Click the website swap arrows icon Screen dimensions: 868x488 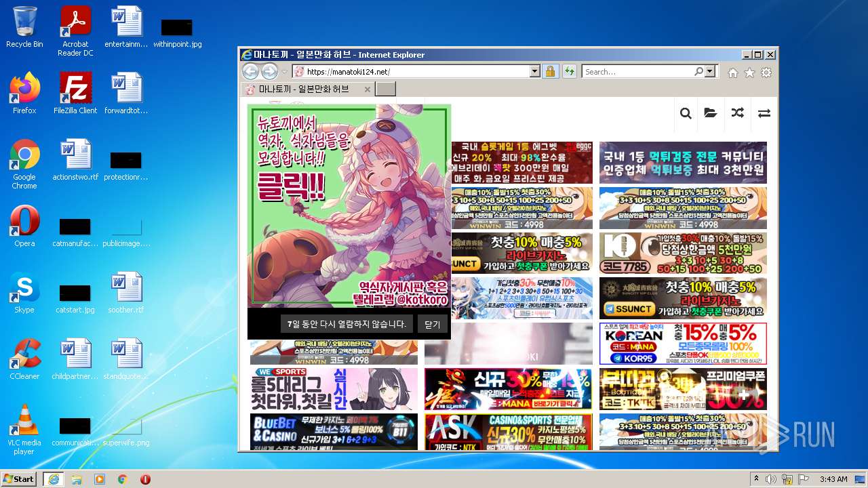coord(764,113)
